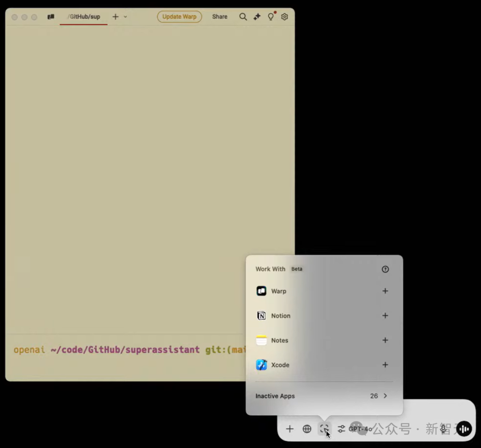Add Warp with its plus button

coord(385,291)
